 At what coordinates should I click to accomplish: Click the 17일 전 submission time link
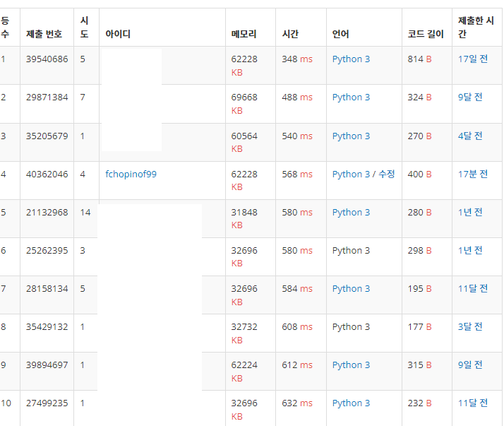coord(473,59)
